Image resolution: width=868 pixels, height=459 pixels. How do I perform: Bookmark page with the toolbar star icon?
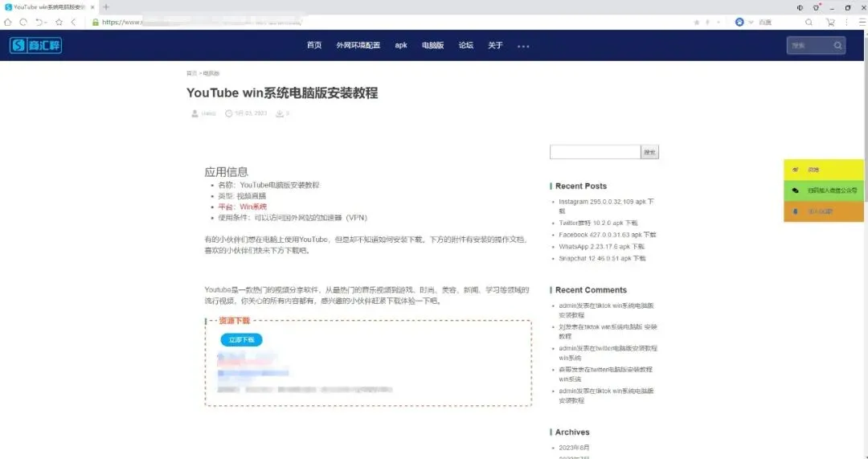pyautogui.click(x=59, y=23)
